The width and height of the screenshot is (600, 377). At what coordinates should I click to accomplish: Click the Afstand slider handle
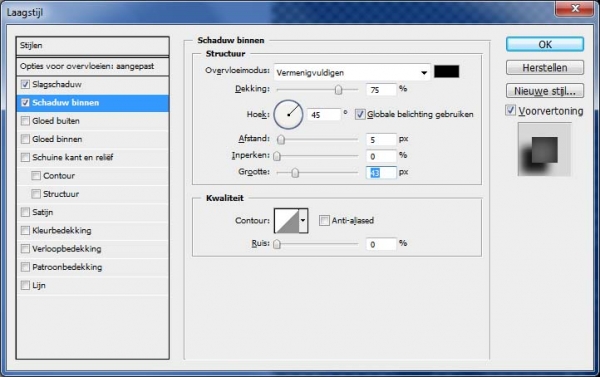(x=281, y=139)
